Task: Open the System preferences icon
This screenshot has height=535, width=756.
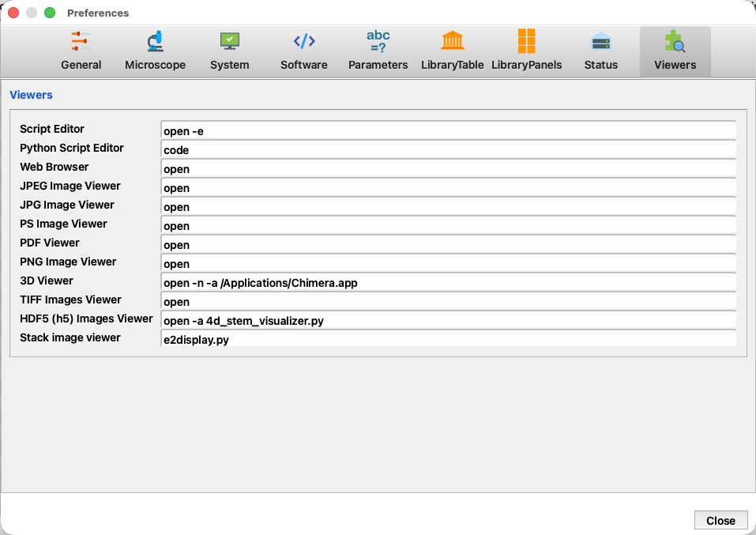Action: click(x=230, y=41)
